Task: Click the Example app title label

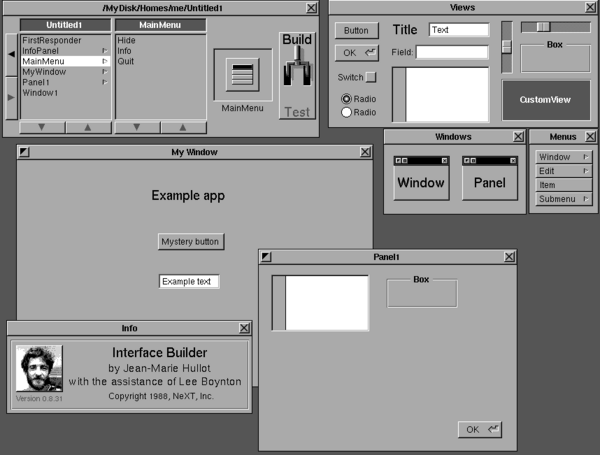Action: (188, 196)
